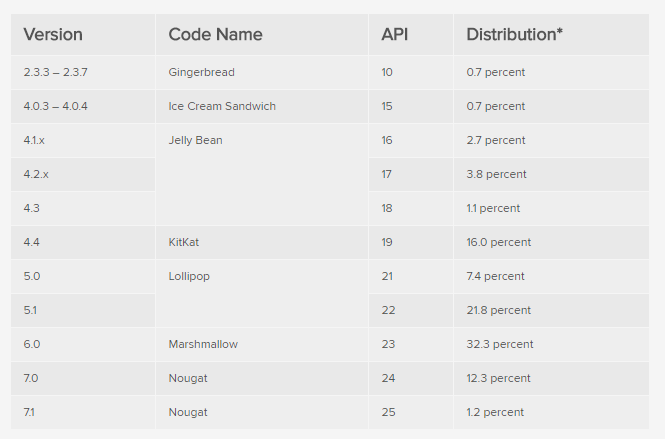Click the Code Name column header
Viewport: 665px width, 439px height.
point(262,34)
